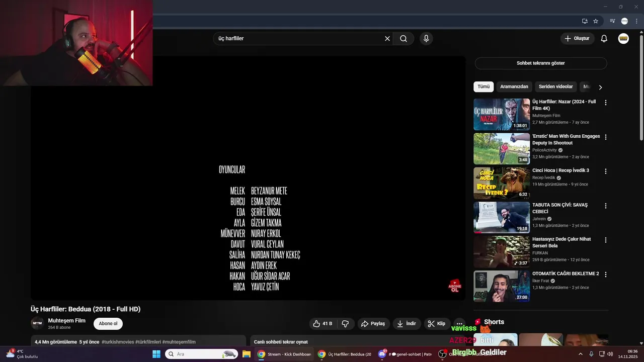Open Chrome three-dot menu
The height and width of the screenshot is (362, 644).
[636, 21]
